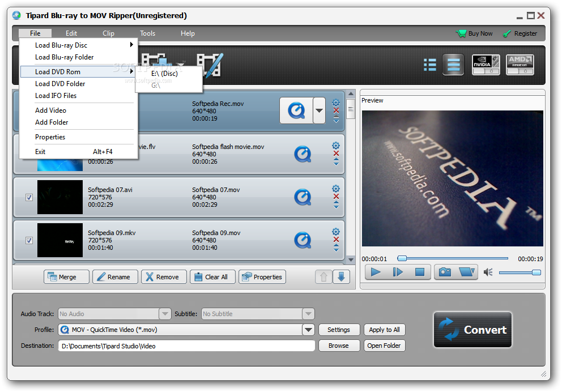Move selected item up with arrow button

(323, 276)
